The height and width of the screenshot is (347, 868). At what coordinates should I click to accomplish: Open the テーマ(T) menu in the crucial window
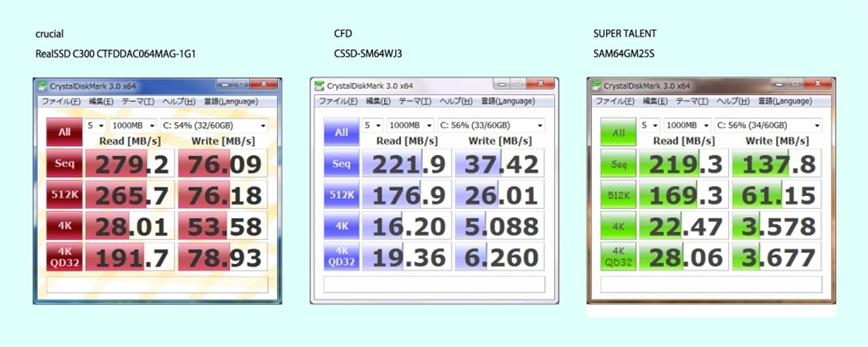[138, 102]
